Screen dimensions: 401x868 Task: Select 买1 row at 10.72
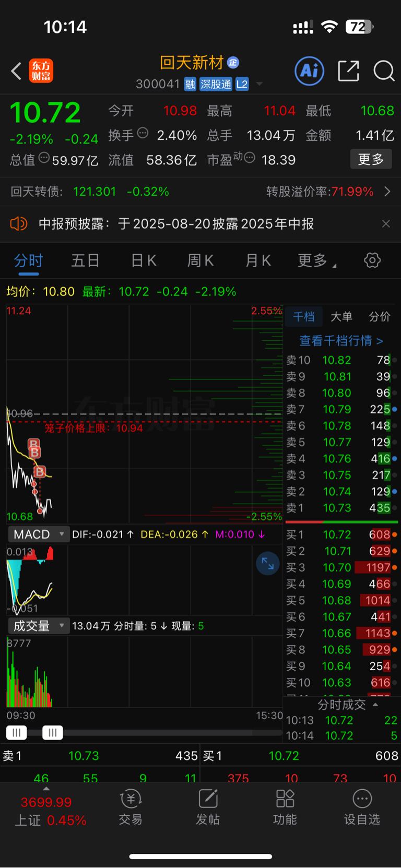click(341, 534)
